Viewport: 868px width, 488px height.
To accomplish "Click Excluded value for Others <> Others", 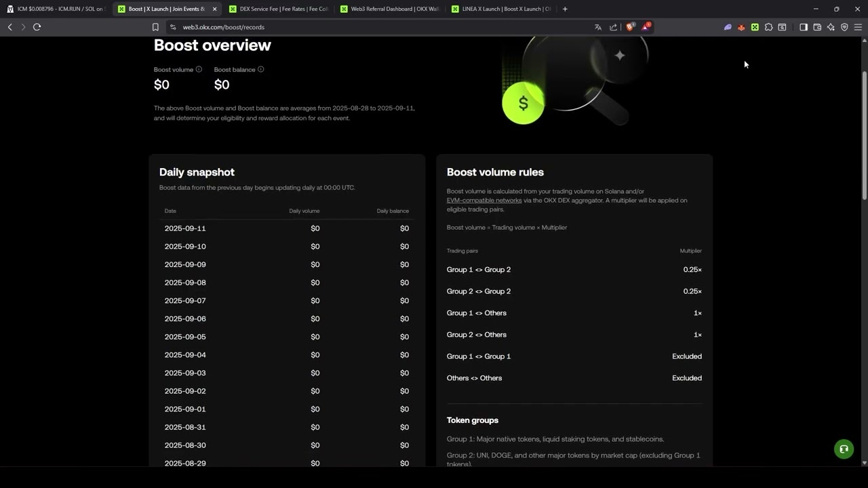I will tap(687, 378).
